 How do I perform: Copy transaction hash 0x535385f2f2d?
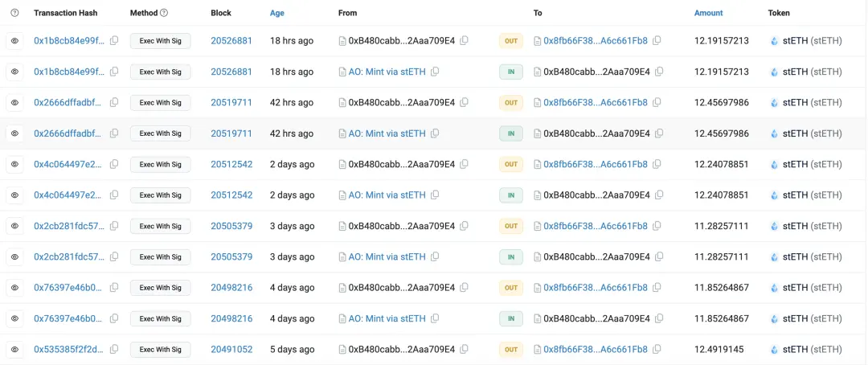tap(114, 350)
